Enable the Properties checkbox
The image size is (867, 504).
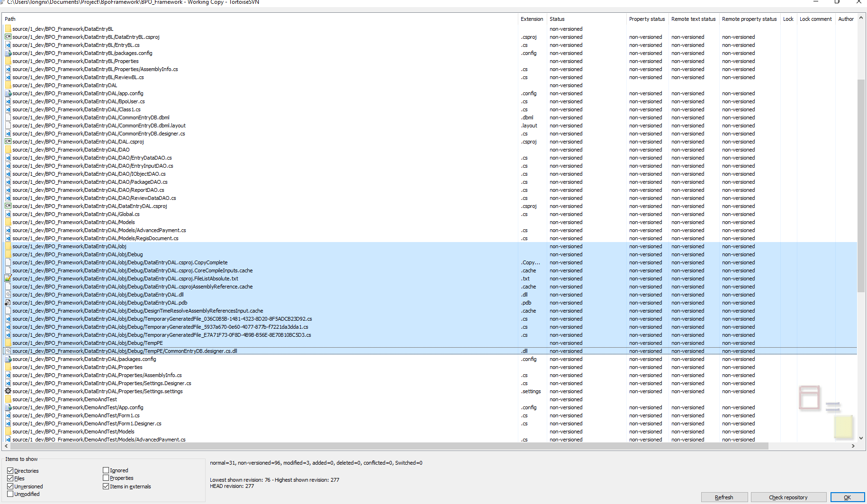pos(106,478)
